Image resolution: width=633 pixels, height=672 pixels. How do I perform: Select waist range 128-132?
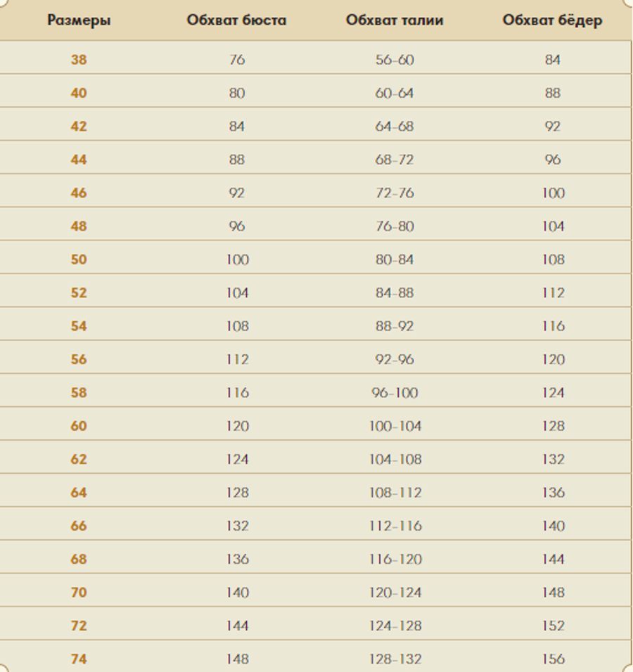(395, 659)
